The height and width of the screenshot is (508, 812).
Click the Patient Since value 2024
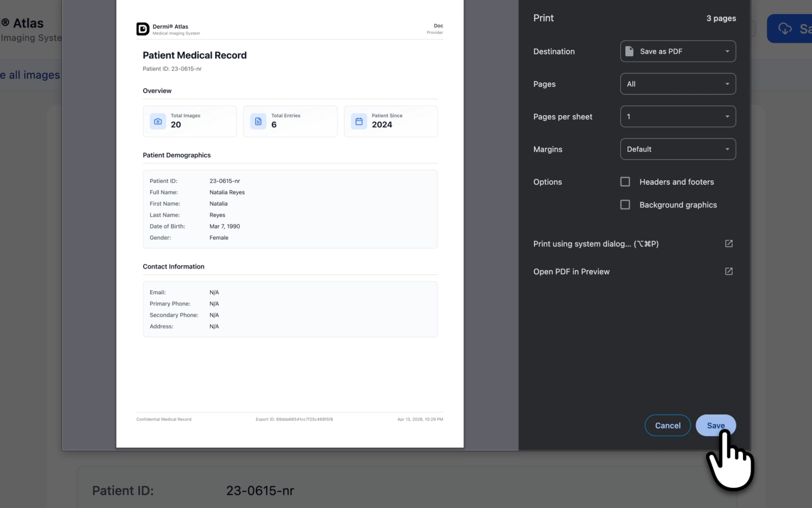click(x=382, y=125)
